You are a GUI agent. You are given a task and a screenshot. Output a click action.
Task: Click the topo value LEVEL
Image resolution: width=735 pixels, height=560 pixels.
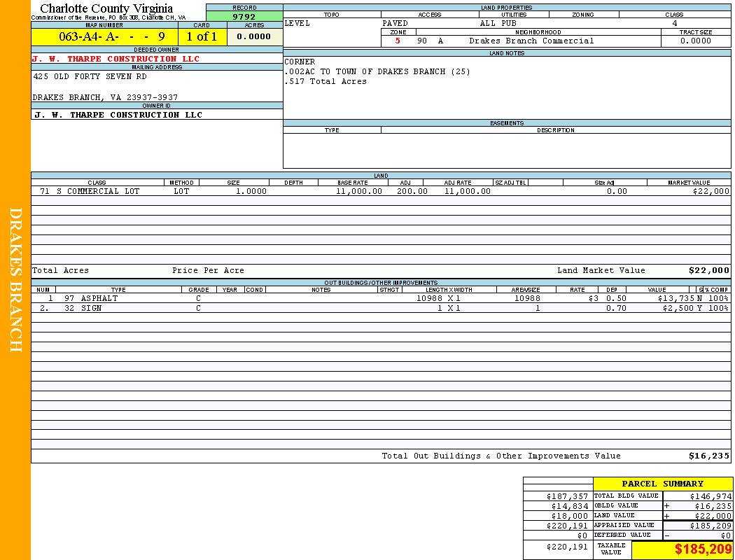click(x=297, y=23)
